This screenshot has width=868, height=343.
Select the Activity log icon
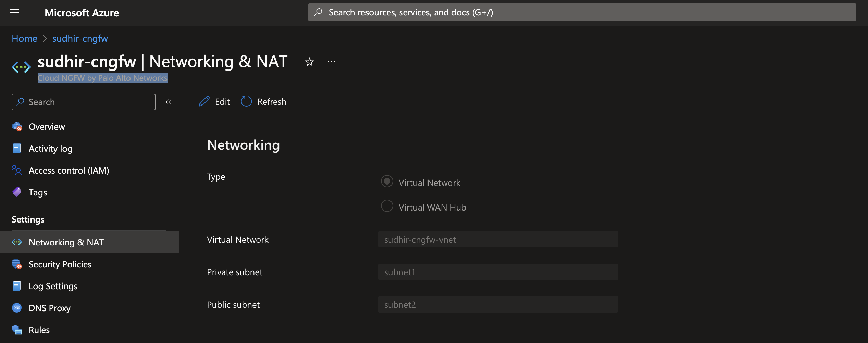(16, 148)
